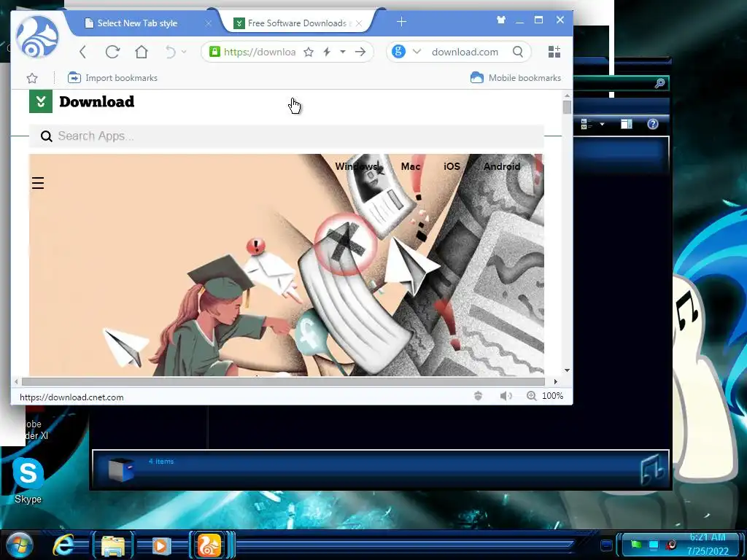Click the download.com search field
This screenshot has height=560, width=747.
point(465,52)
